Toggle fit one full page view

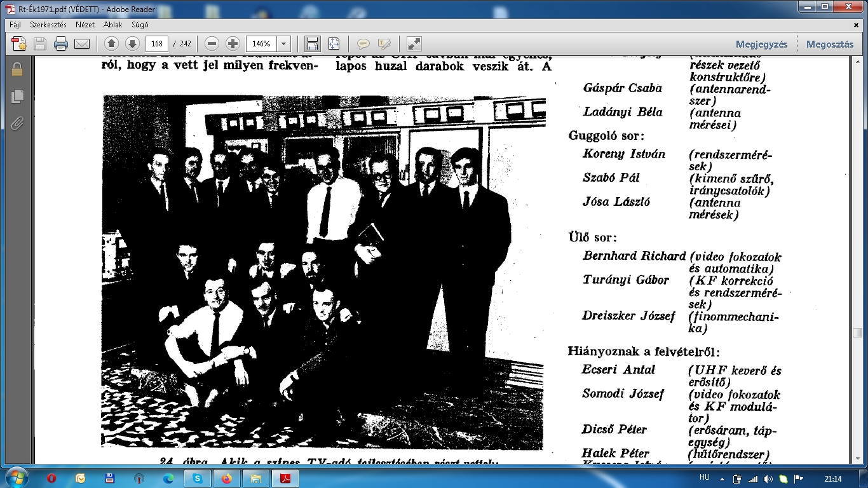coord(334,44)
